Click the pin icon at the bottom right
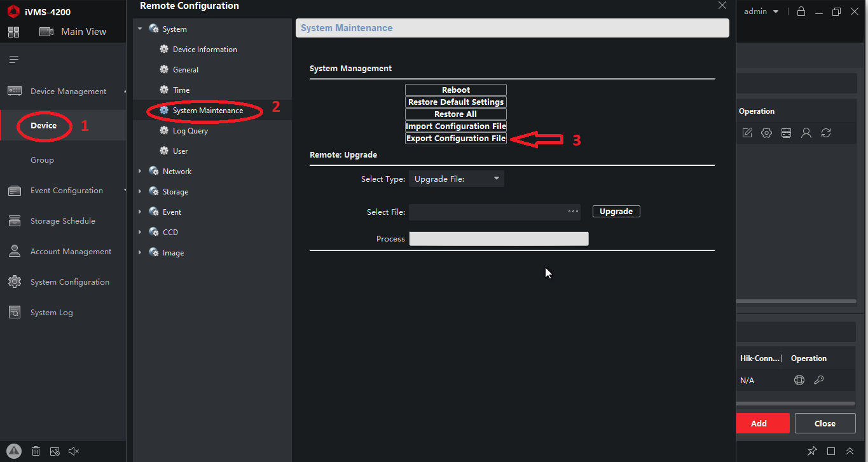 pos(812,451)
